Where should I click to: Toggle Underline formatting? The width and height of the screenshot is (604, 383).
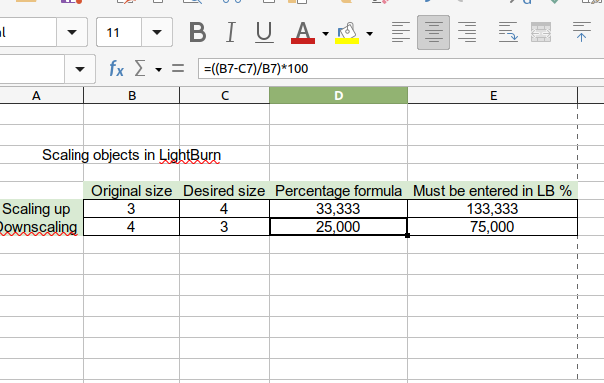coord(264,32)
